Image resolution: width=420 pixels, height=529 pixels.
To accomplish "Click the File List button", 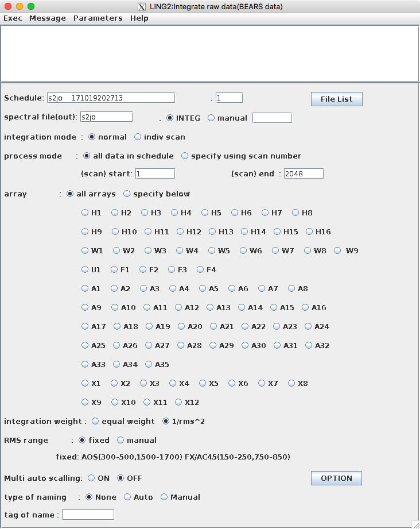I will (x=336, y=99).
